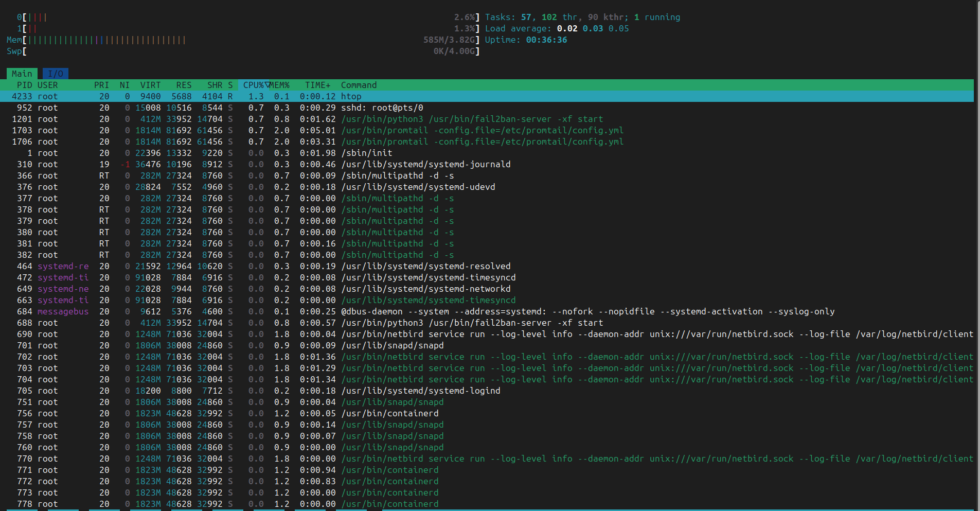Sort by the USER column header
The image size is (980, 511).
click(48, 85)
